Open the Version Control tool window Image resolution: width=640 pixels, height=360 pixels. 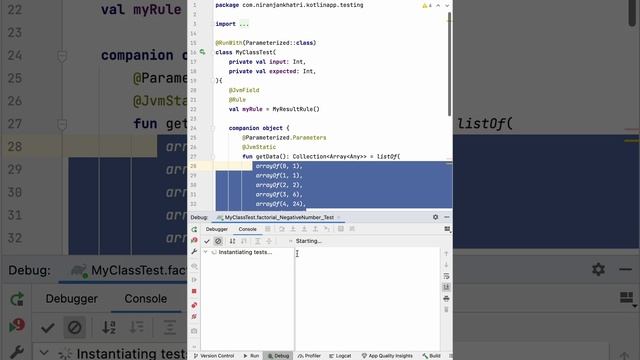tap(214, 356)
